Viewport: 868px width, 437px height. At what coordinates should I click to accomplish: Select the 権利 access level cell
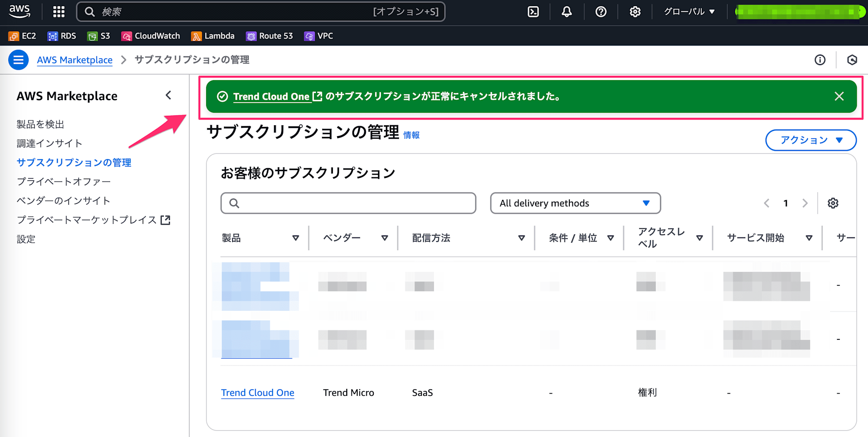tap(647, 392)
